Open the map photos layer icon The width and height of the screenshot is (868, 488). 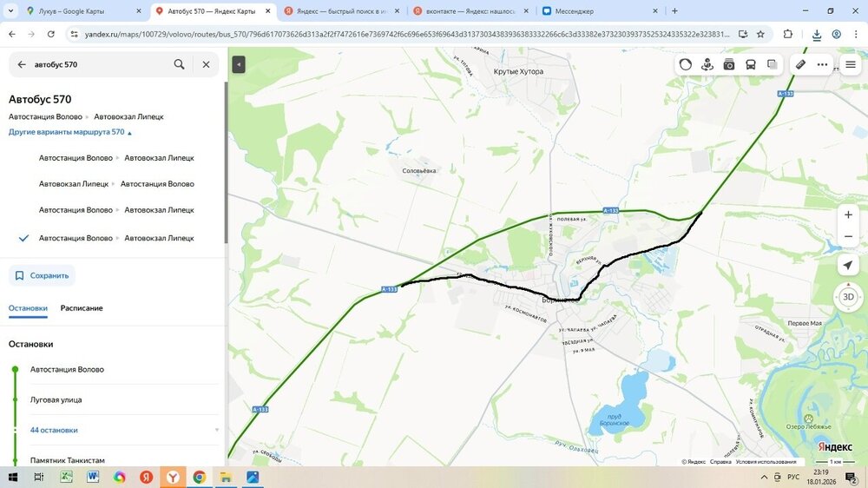coord(729,64)
